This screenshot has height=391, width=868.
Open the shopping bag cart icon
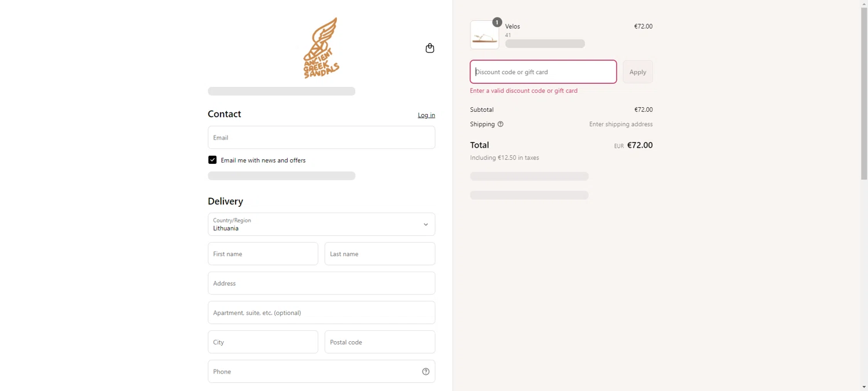point(430,48)
